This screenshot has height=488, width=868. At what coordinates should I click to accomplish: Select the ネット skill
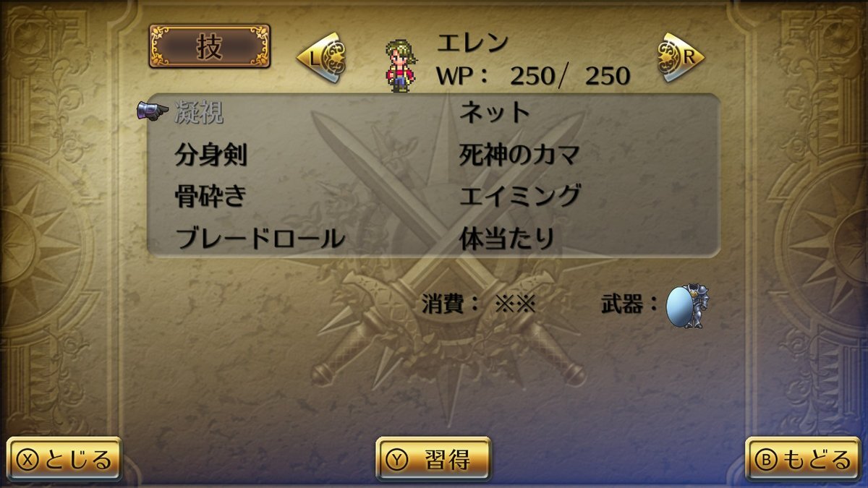[x=495, y=112]
